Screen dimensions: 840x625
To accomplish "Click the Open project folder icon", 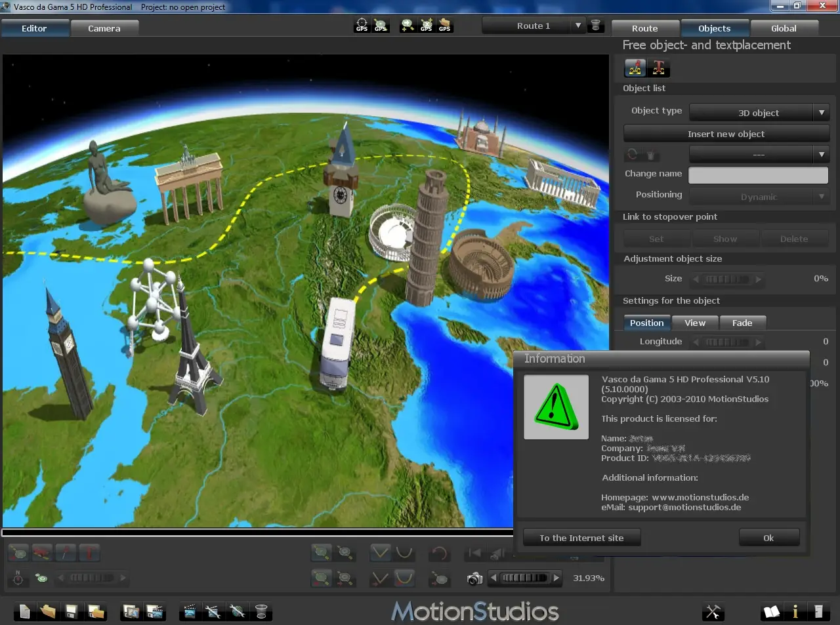I will point(48,611).
